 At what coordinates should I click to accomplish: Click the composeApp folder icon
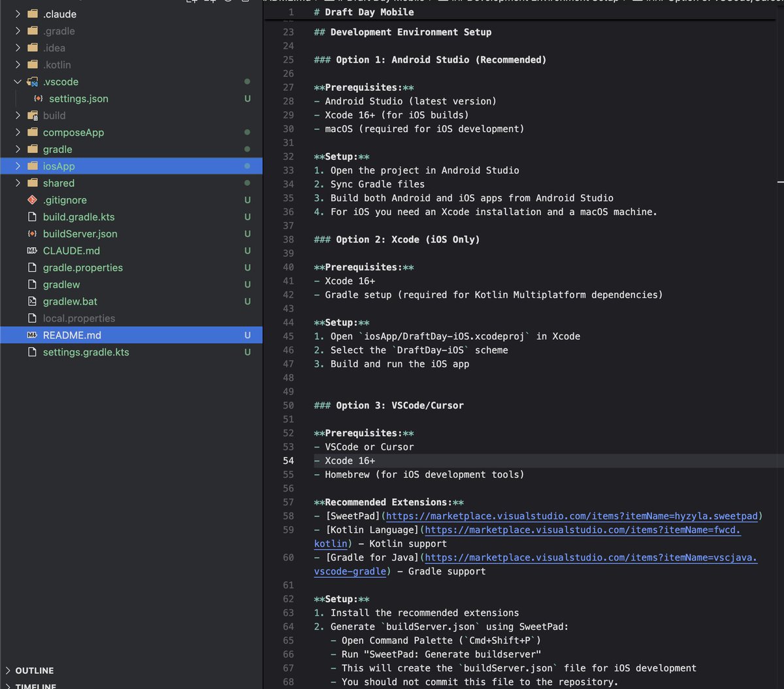tap(33, 133)
